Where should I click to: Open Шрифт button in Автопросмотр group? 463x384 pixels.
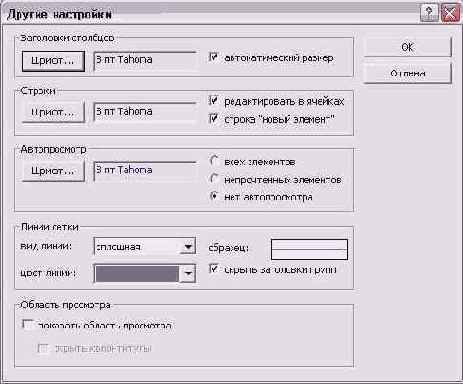53,171
